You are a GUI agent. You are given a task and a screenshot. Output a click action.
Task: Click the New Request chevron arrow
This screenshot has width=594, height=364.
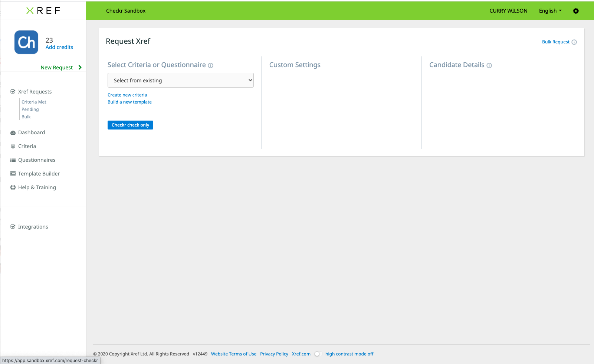80,68
